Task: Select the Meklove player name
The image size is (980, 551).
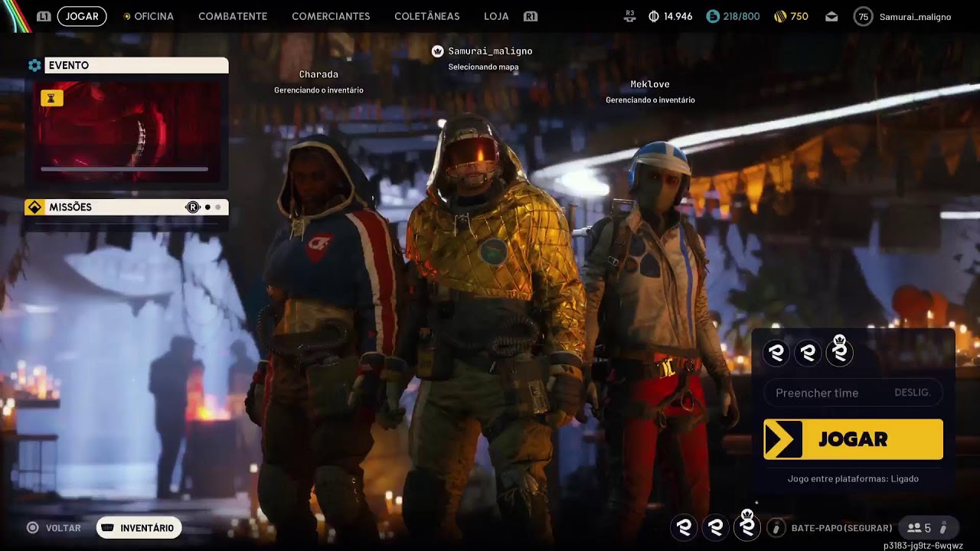Action: [x=650, y=84]
